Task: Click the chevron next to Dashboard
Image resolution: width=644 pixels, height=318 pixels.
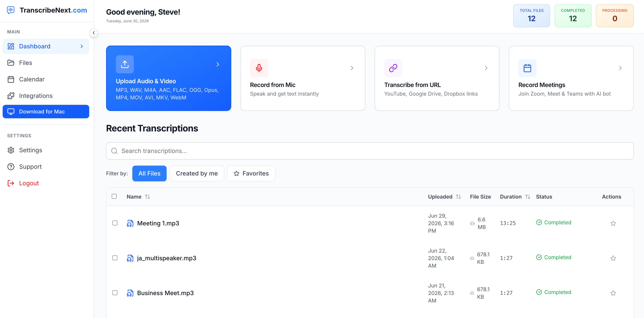Action: click(82, 46)
